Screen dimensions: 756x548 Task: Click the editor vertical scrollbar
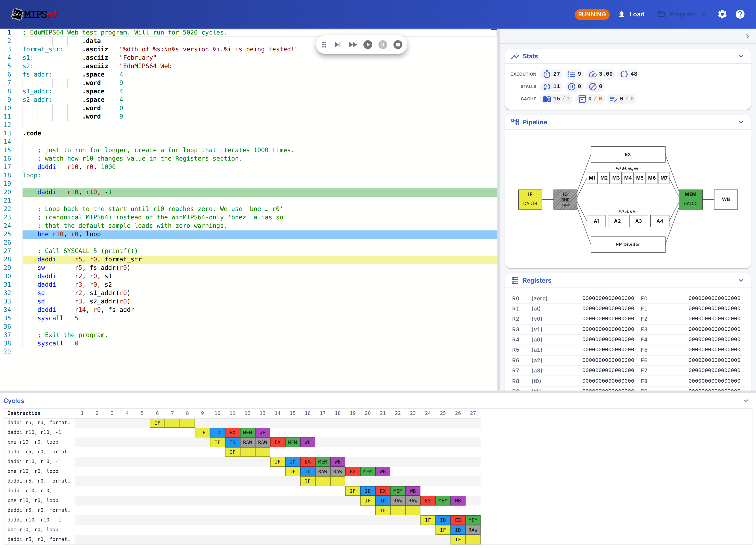click(494, 209)
